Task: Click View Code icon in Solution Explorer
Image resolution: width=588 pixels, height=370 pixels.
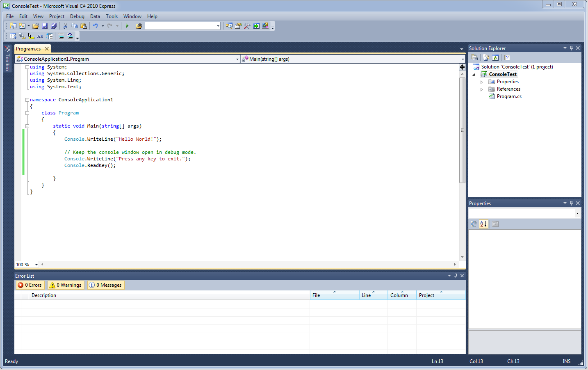Action: [x=507, y=58]
